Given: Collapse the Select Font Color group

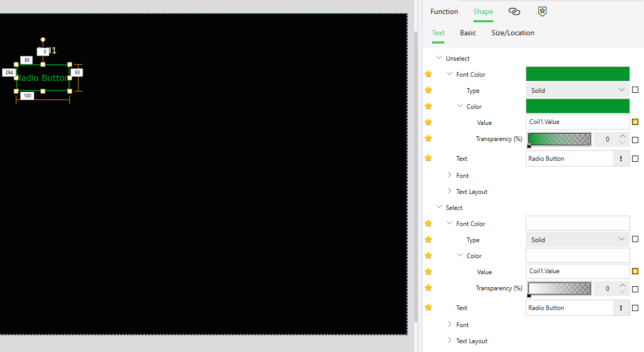Looking at the screenshot, I should click(x=450, y=223).
